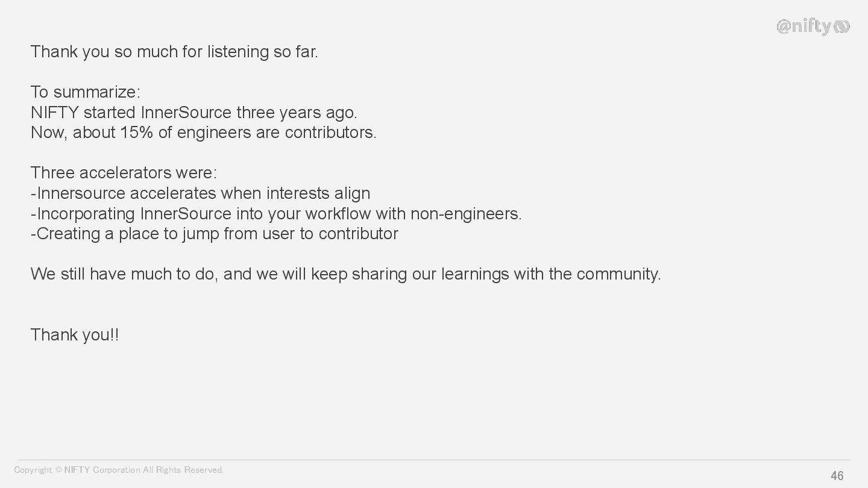Click the 'NIFTY started InnerSource three years ago' line
The width and height of the screenshot is (868, 488).
pyautogui.click(x=193, y=113)
